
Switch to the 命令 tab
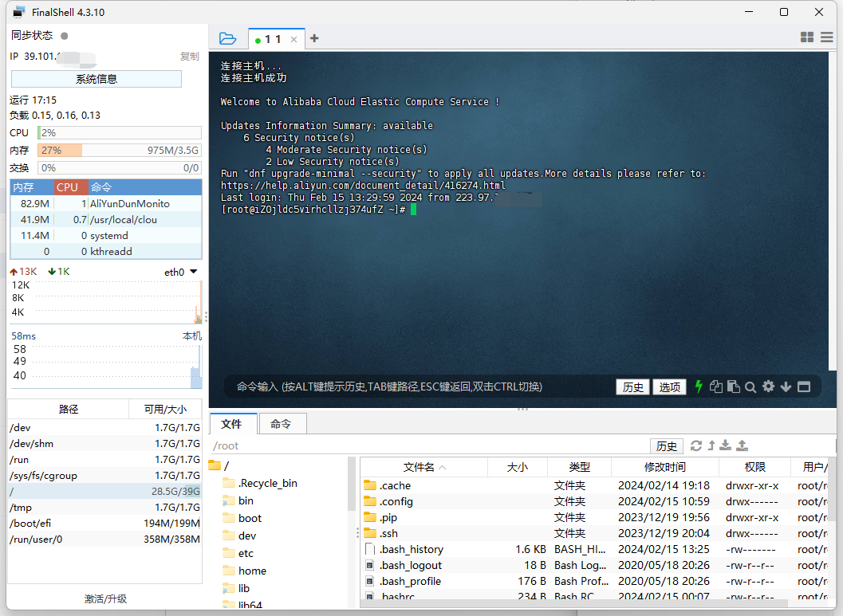pyautogui.click(x=281, y=424)
